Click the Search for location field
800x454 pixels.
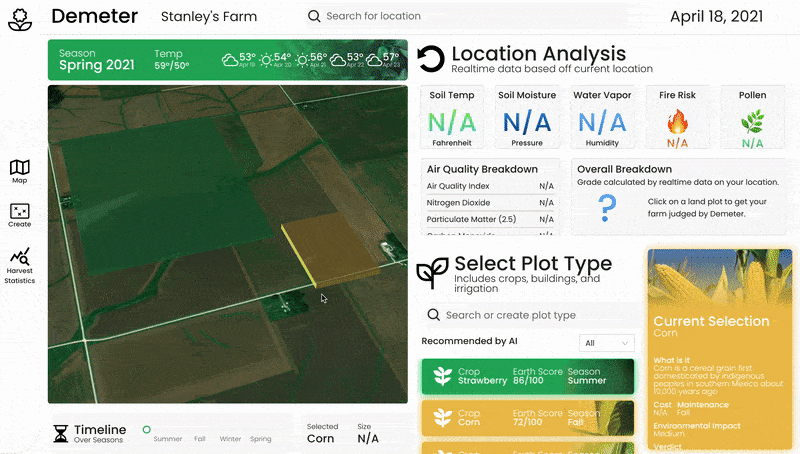(372, 16)
